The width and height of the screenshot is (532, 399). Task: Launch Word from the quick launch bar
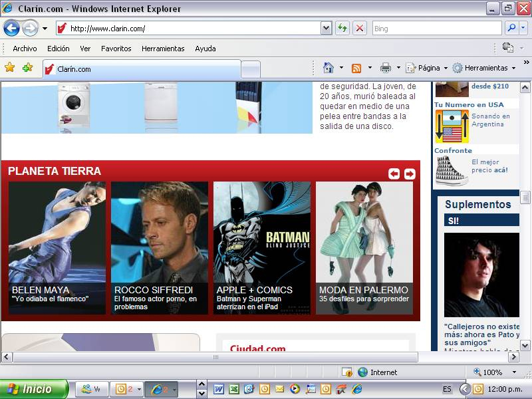click(x=219, y=389)
